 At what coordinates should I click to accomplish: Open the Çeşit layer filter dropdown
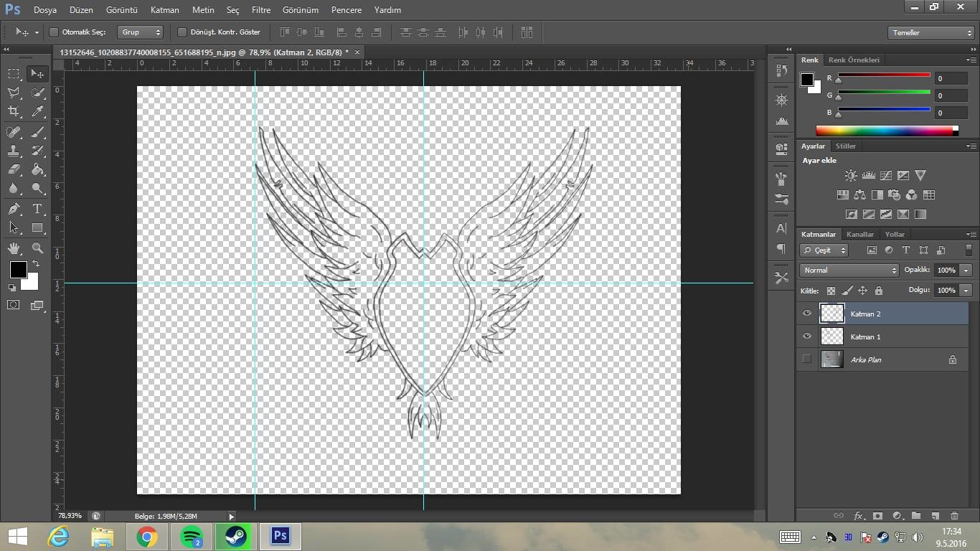[824, 250]
